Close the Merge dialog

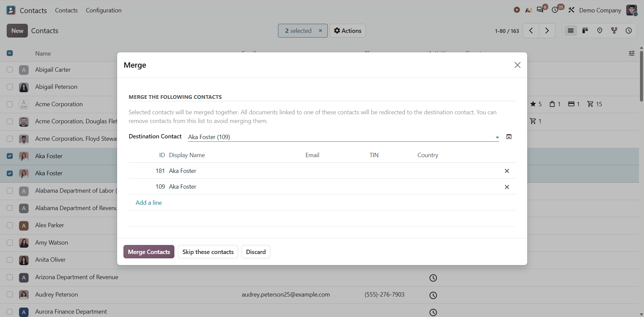pyautogui.click(x=518, y=65)
